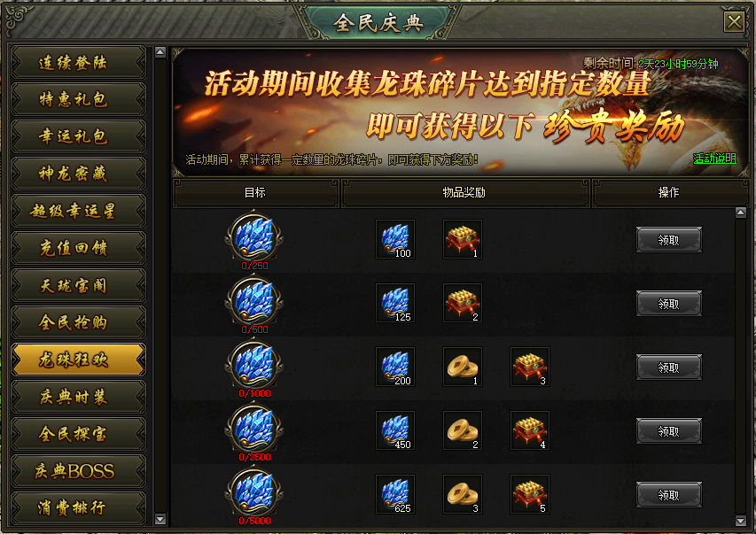This screenshot has width=756, height=534.
Task: Click the up arrow on the rewards list scrollbar
Action: click(741, 212)
